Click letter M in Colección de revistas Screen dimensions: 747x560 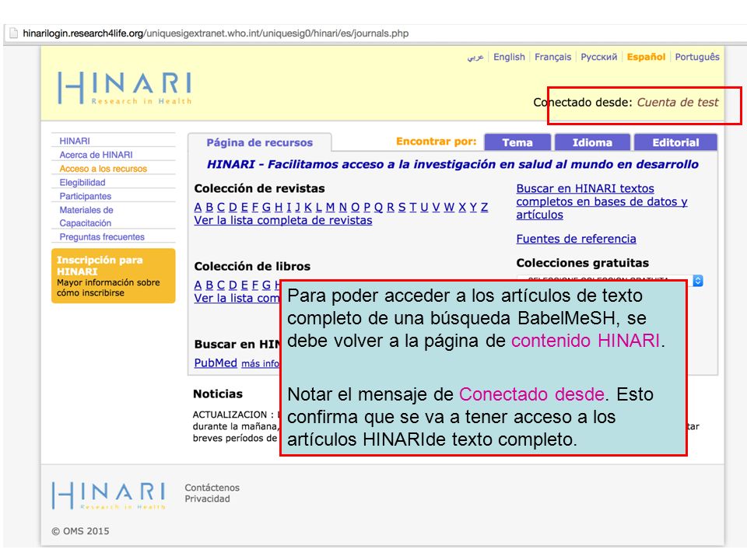click(x=330, y=207)
